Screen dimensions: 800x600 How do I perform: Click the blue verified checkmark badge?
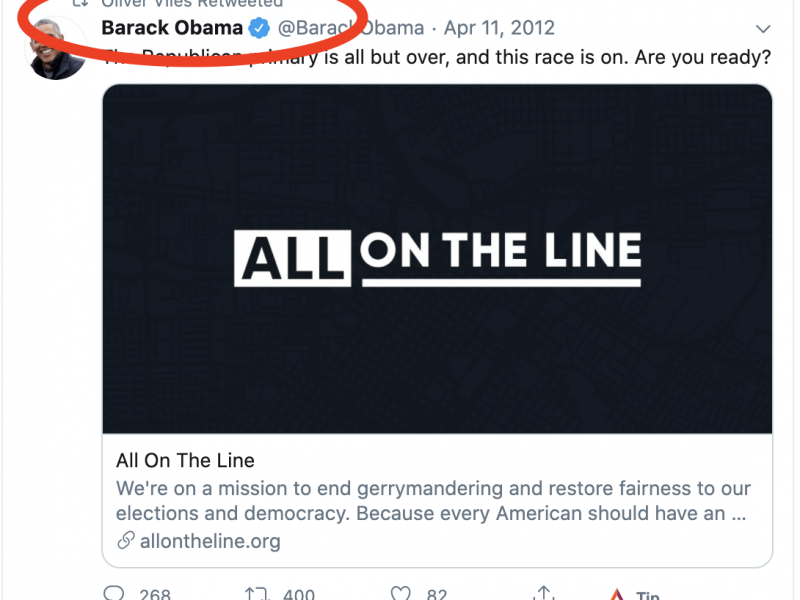[x=259, y=28]
